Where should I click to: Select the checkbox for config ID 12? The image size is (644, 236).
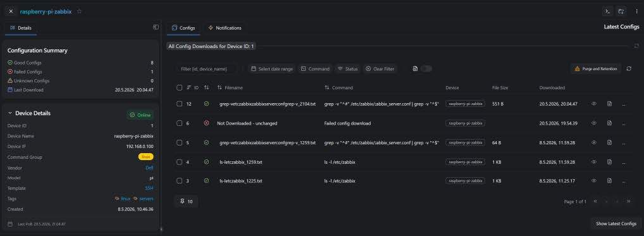pyautogui.click(x=179, y=104)
